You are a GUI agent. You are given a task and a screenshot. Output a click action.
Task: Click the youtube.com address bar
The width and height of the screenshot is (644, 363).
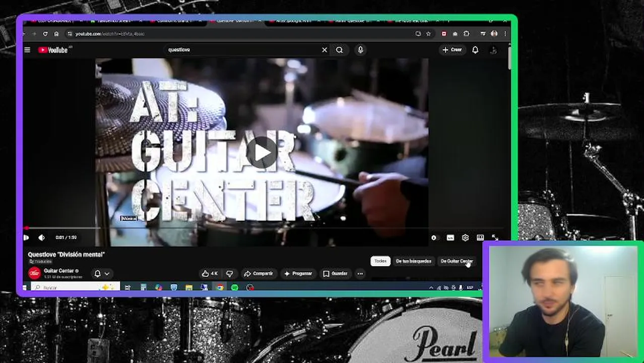coord(242,34)
